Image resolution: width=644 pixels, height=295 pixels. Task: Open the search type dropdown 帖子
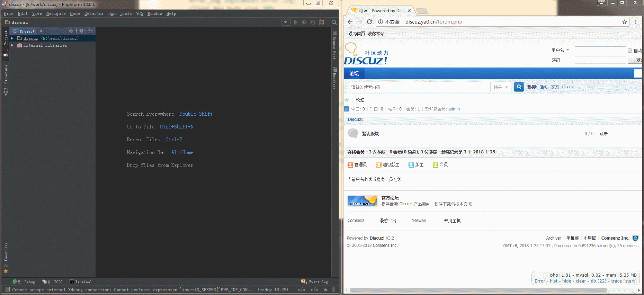(x=501, y=87)
